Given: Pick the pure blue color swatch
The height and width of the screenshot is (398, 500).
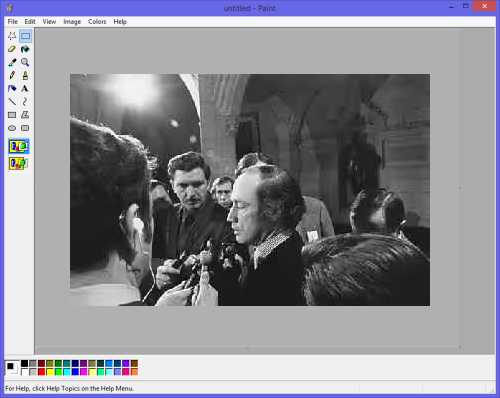Looking at the screenshot, I should pyautogui.click(x=75, y=372).
